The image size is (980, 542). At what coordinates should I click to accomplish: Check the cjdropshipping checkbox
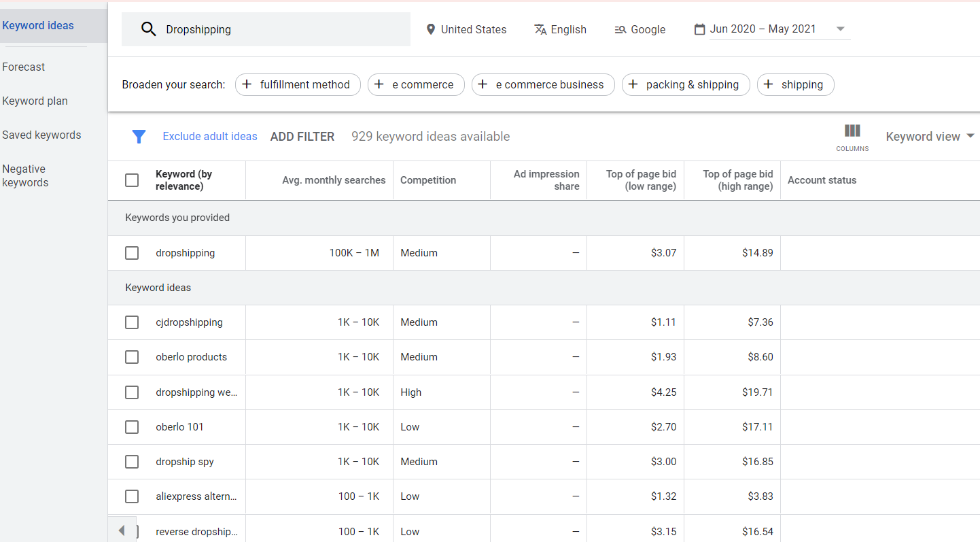(x=132, y=322)
